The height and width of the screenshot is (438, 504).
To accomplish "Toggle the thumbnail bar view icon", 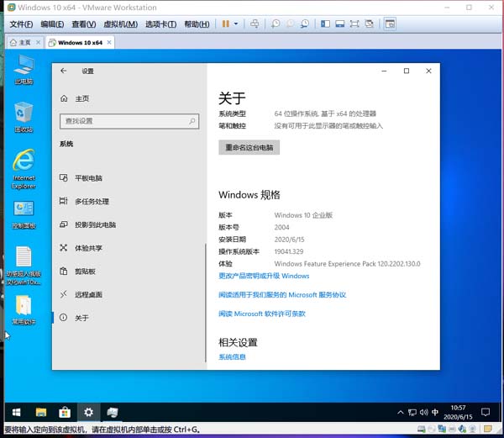I will [339, 24].
